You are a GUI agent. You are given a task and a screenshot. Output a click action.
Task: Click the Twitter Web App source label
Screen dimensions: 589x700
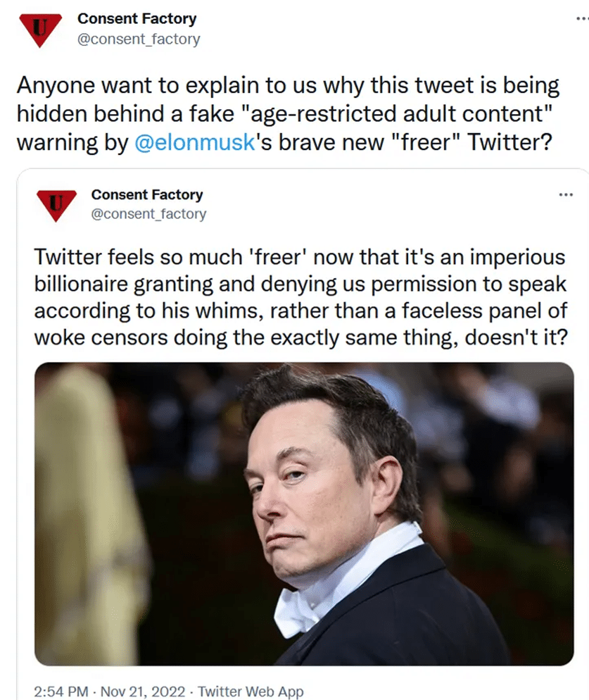point(251,692)
